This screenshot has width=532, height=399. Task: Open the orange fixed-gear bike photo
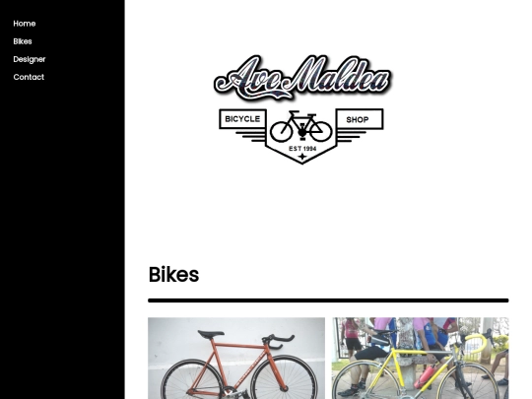236,359
